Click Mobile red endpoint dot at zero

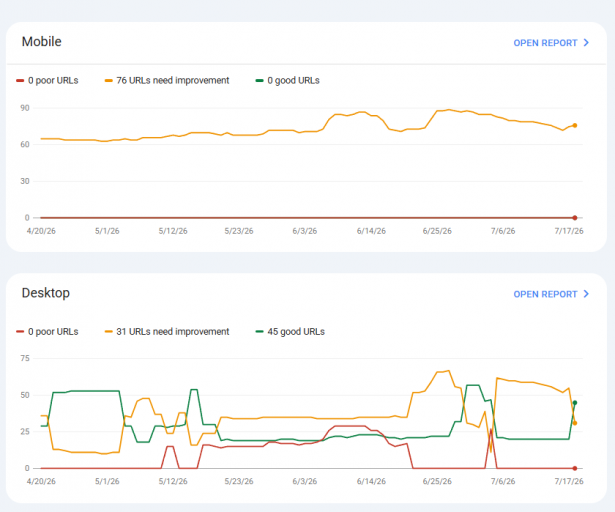tap(575, 218)
